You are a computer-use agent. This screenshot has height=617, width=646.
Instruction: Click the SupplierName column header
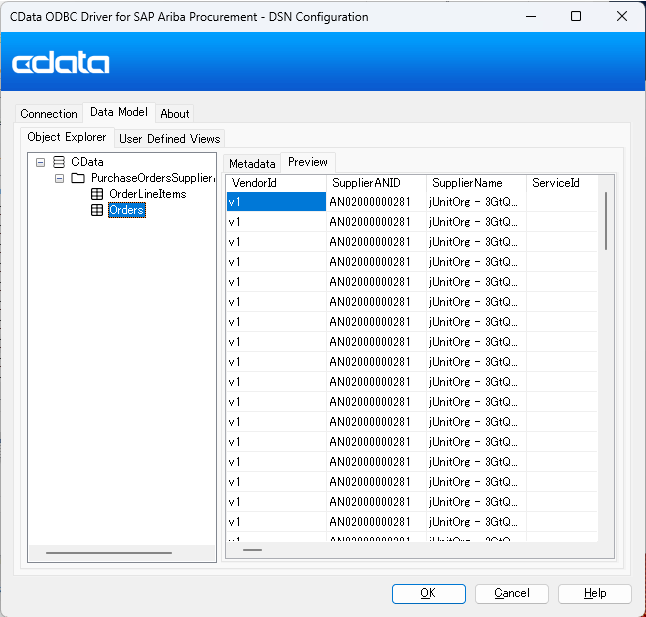[x=476, y=183]
